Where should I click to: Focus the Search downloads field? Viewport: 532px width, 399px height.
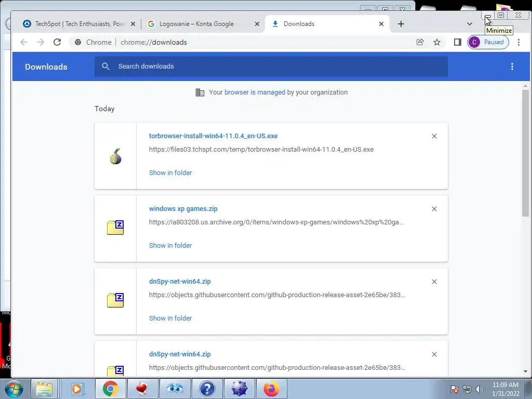coord(271,66)
